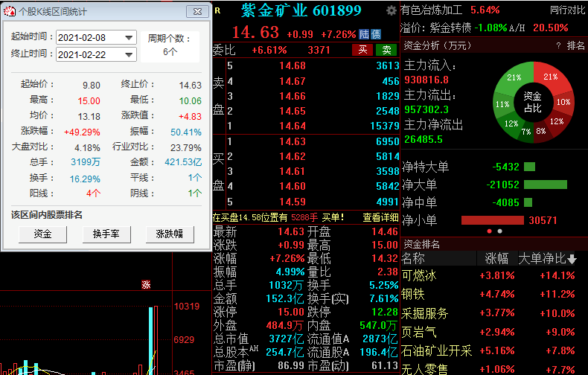Rank stocks by 涨跌幅 button

point(170,234)
